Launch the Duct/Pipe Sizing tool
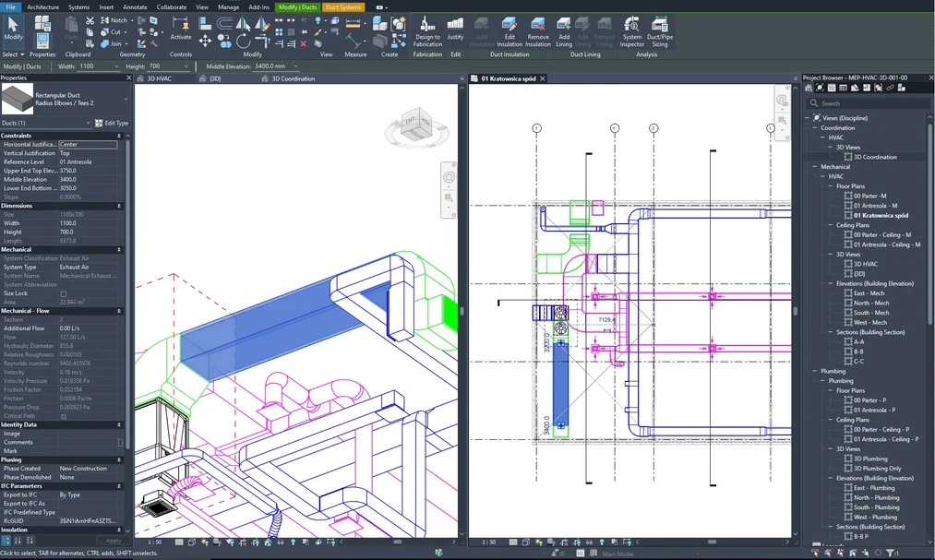This screenshot has width=935, height=560. [661, 37]
